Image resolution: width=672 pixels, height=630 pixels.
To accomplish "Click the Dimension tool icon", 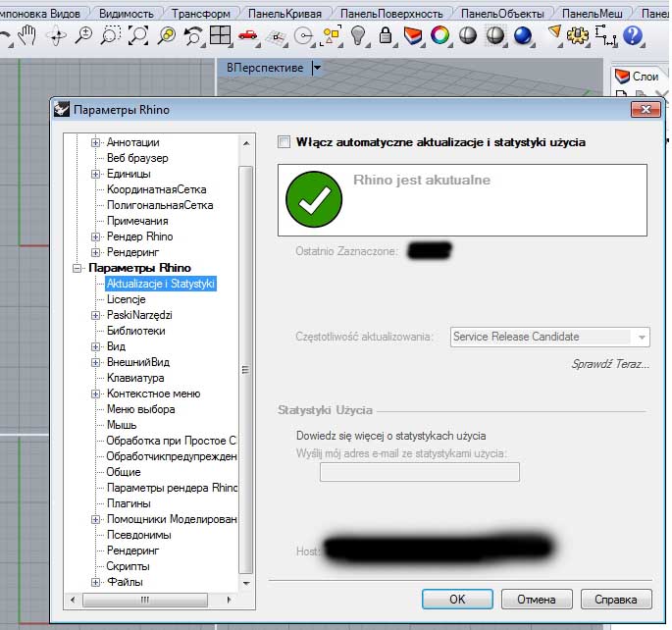I will point(605,35).
